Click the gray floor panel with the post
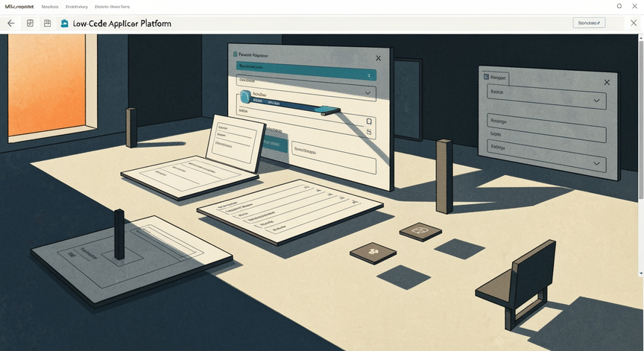Image resolution: width=644 pixels, height=351 pixels. tap(131, 261)
